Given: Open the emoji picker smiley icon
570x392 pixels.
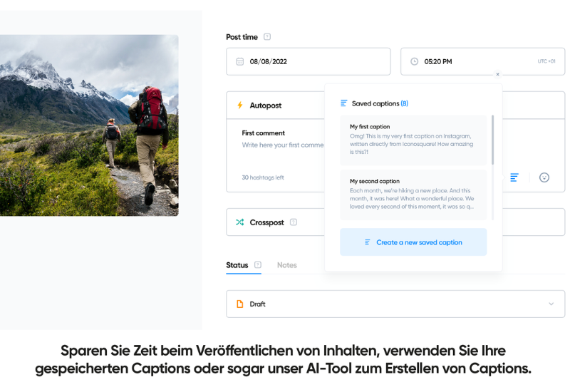Looking at the screenshot, I should (544, 177).
